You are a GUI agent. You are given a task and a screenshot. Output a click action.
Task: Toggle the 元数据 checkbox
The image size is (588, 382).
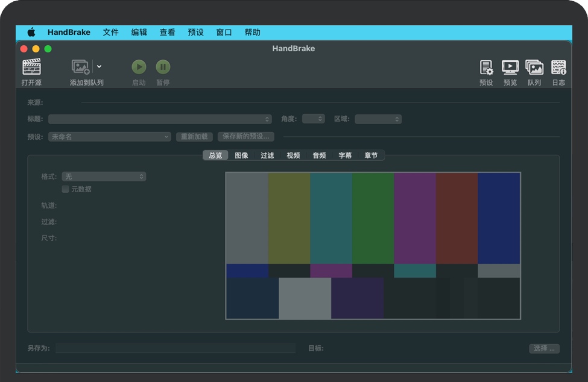(65, 189)
